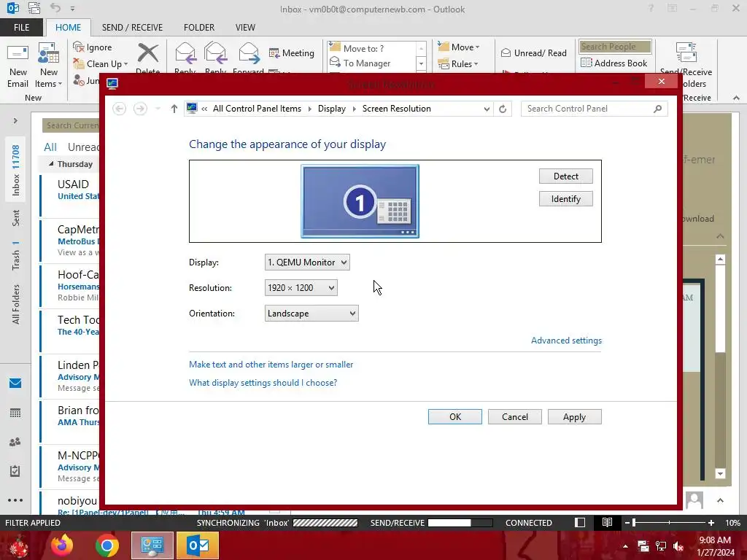Open Chrome from the taskbar
This screenshot has height=560, width=747.
107,545
